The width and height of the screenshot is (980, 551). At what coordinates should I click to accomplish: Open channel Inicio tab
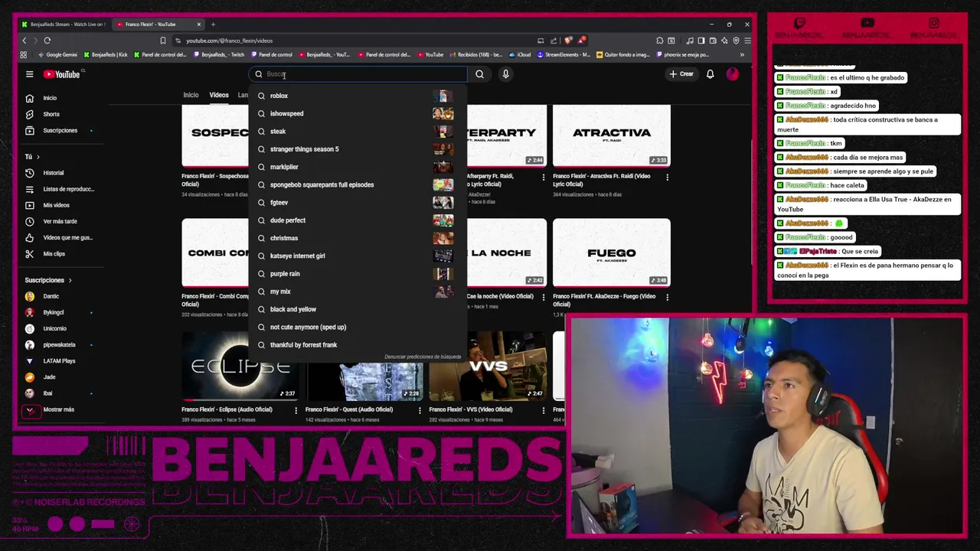click(x=191, y=95)
